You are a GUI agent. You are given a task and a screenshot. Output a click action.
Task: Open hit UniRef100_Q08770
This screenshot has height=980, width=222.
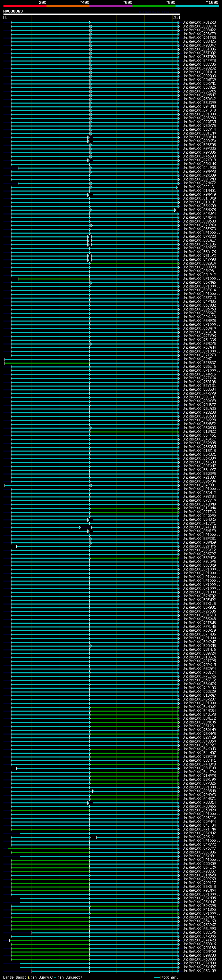[199, 26]
